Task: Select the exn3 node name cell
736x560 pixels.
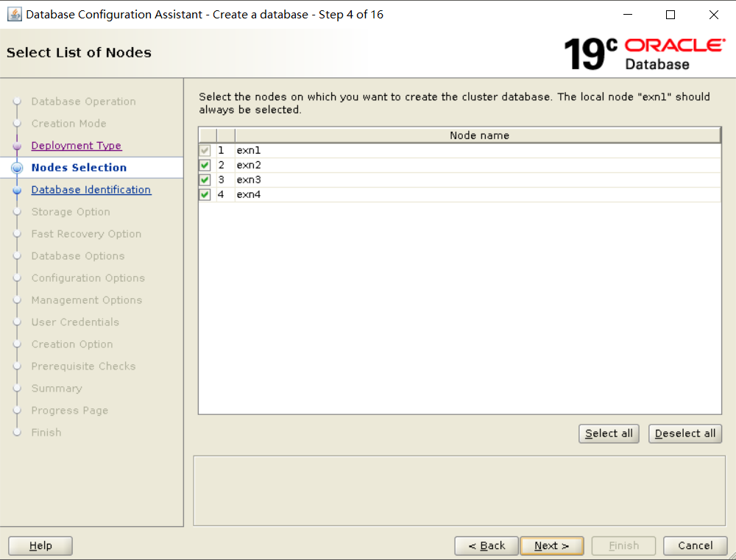Action: point(478,180)
